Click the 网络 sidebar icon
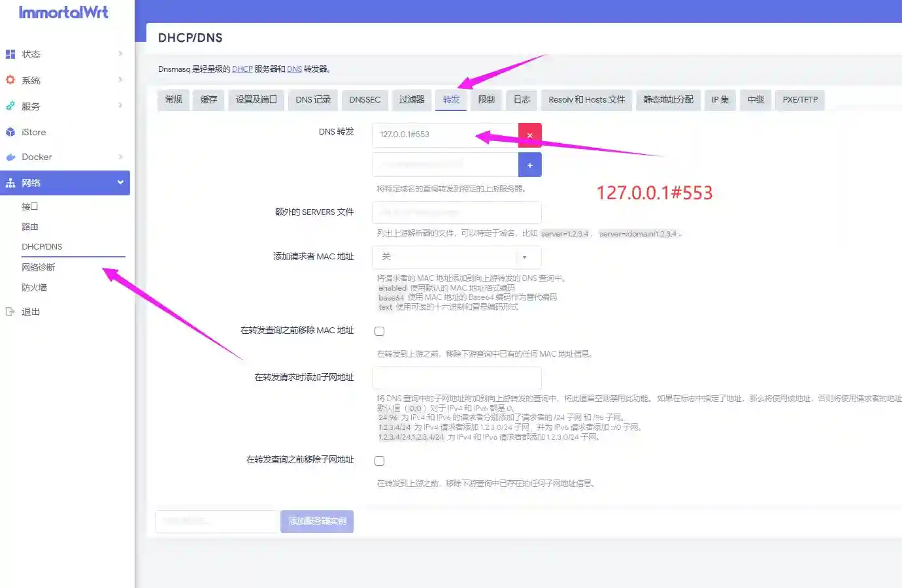The image size is (902, 588). [10, 183]
